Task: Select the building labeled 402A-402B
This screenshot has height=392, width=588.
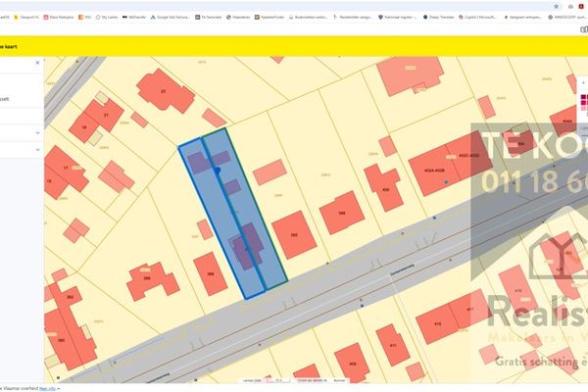Action: click(435, 171)
